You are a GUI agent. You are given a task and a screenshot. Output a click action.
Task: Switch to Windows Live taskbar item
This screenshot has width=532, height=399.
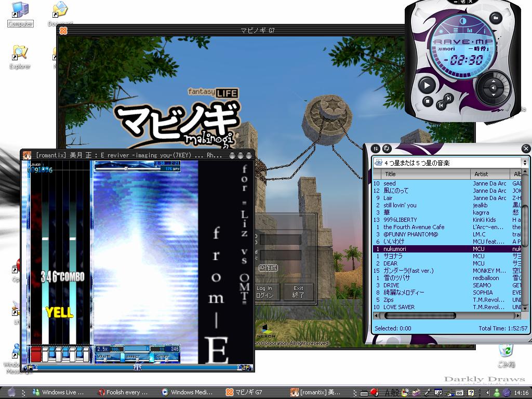(x=58, y=392)
